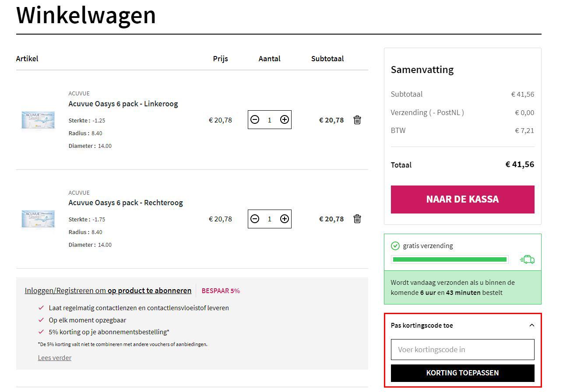This screenshot has height=392, width=563.
Task: Click the green checkmark beside gratis verzending
Action: 395,245
